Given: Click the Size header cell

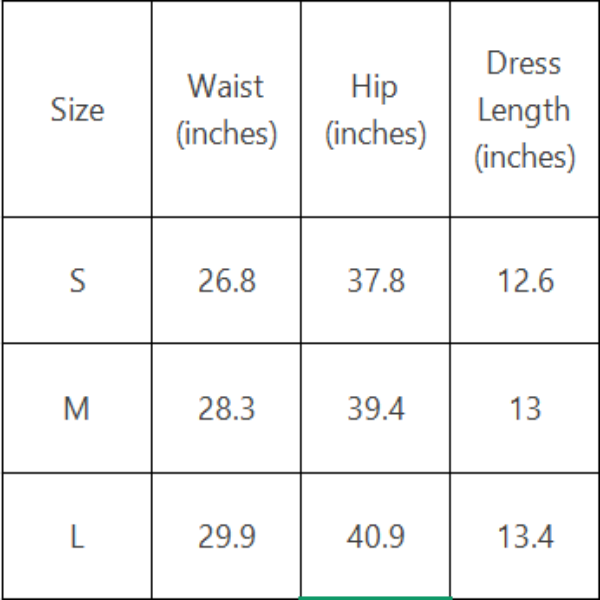Looking at the screenshot, I should [x=77, y=110].
